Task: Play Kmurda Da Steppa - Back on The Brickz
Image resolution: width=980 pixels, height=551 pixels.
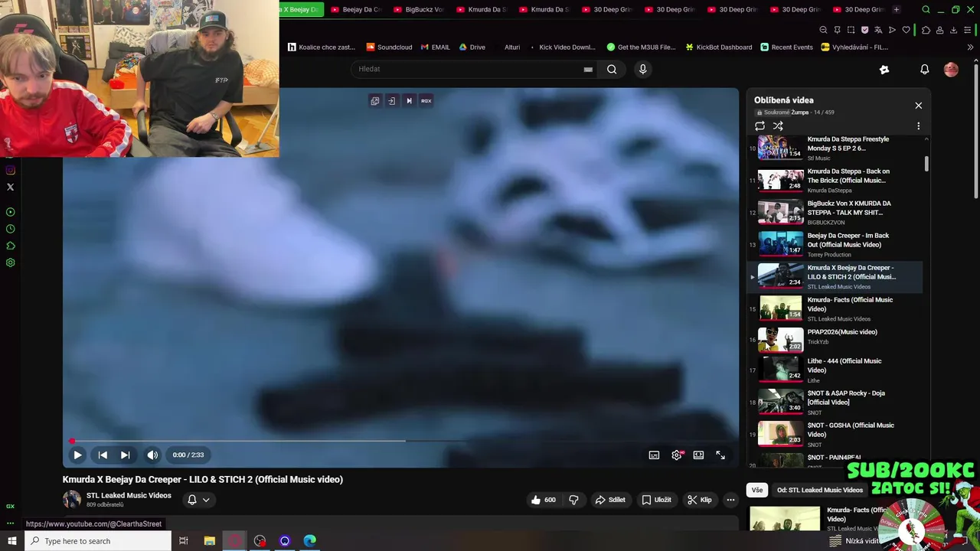Action: 835,181
